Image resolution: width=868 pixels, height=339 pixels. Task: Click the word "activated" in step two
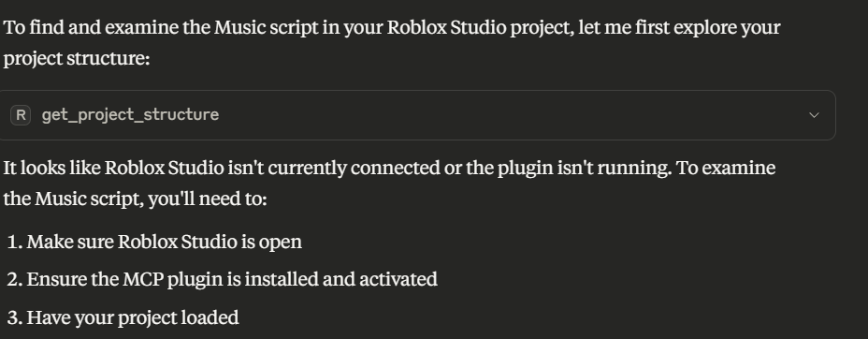point(398,279)
